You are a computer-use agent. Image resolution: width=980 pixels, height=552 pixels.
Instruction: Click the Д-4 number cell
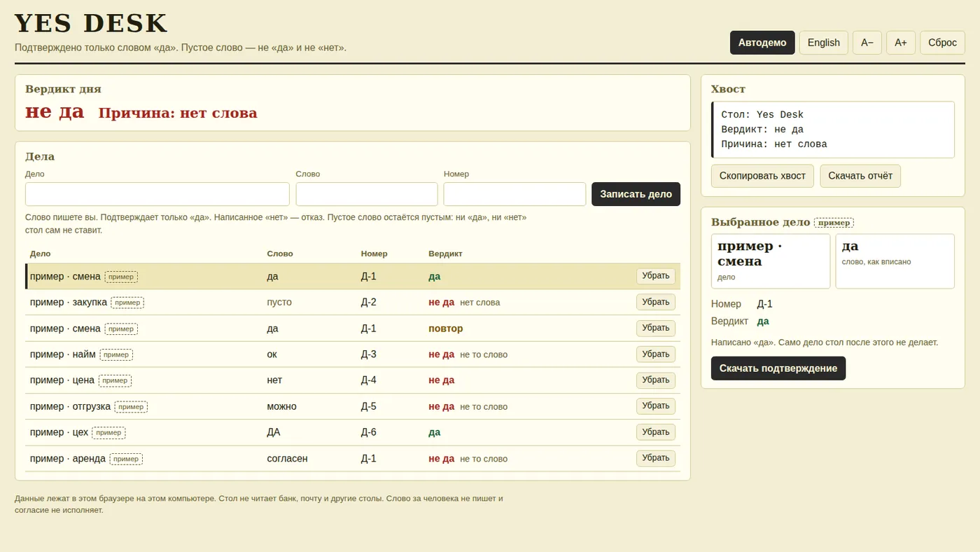(369, 380)
